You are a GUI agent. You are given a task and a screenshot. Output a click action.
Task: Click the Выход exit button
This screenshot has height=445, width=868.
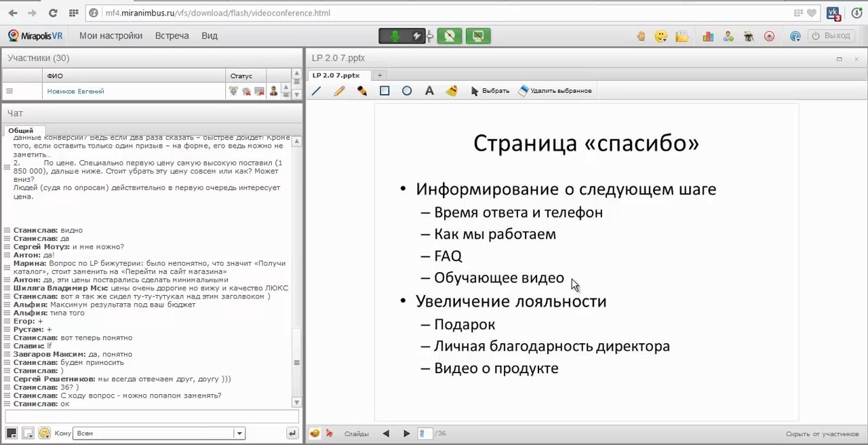pyautogui.click(x=831, y=36)
